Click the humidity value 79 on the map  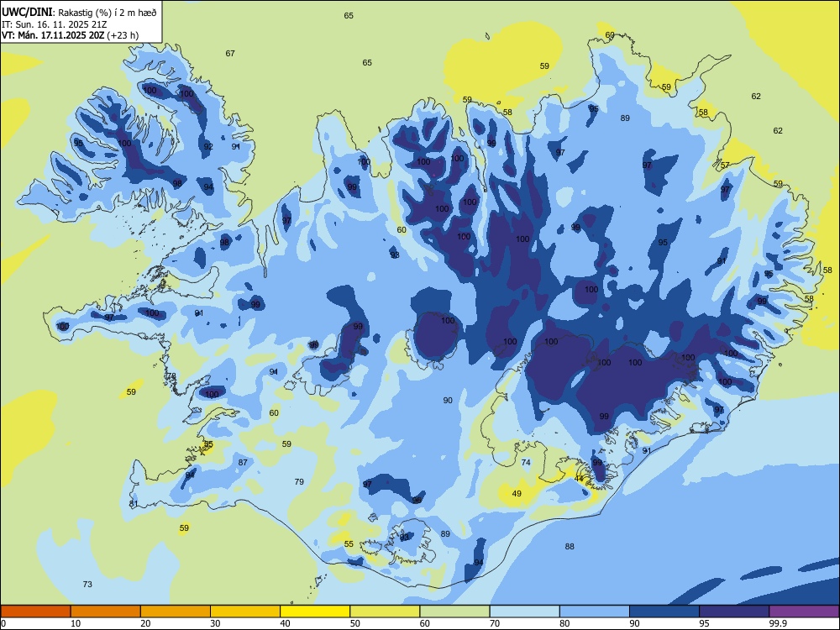tap(299, 481)
